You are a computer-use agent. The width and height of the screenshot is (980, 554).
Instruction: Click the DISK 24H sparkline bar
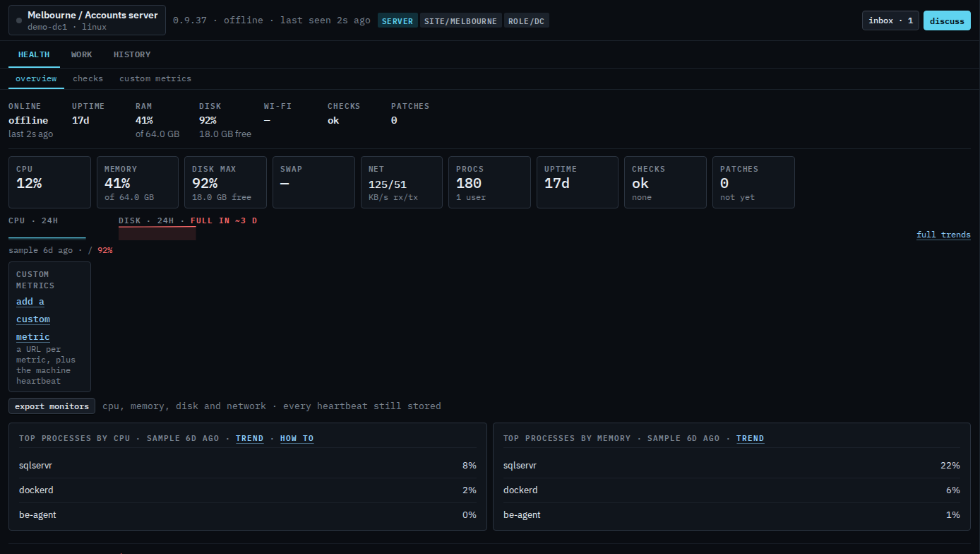[157, 233]
